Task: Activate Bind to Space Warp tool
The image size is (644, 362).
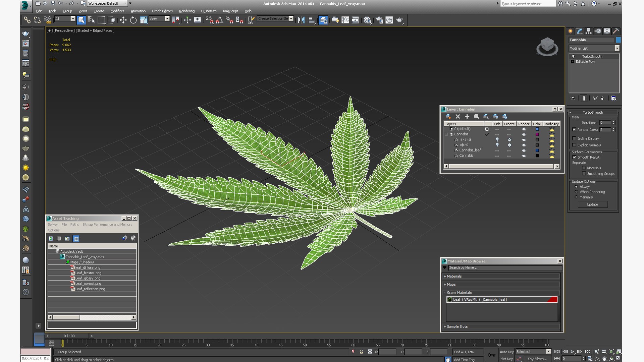Action: [x=47, y=20]
